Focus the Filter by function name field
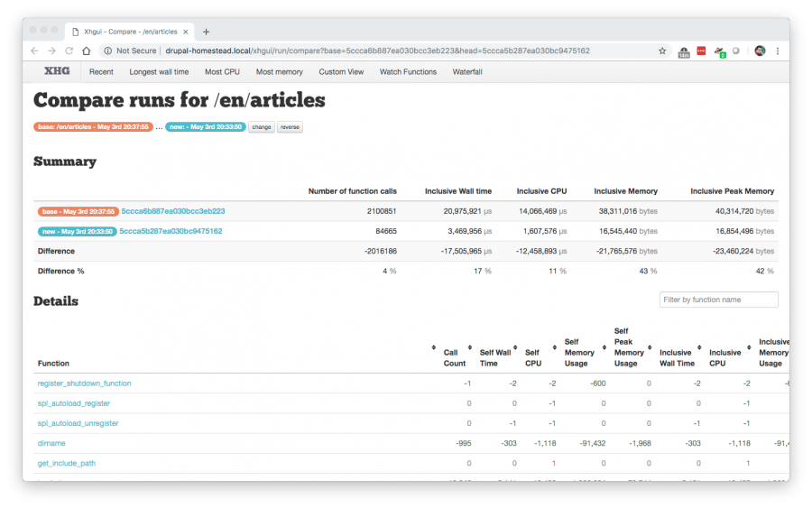This screenshot has width=812, height=508. tap(719, 300)
